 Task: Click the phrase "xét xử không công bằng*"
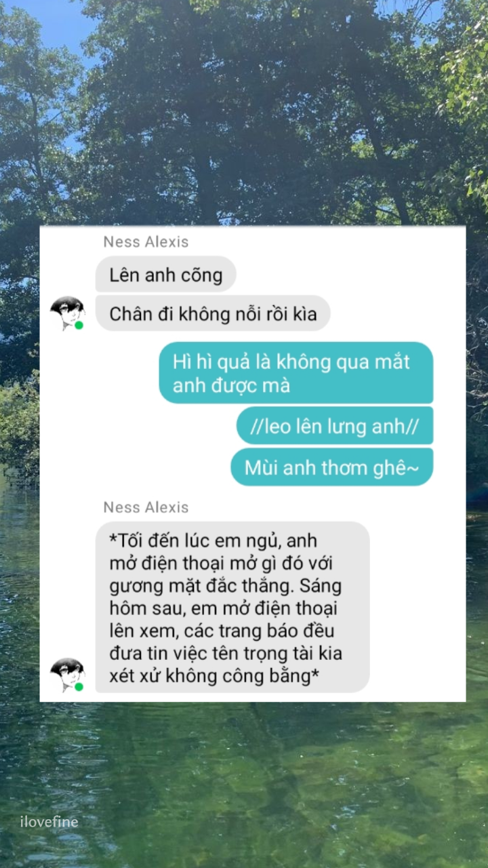pyautogui.click(x=214, y=676)
